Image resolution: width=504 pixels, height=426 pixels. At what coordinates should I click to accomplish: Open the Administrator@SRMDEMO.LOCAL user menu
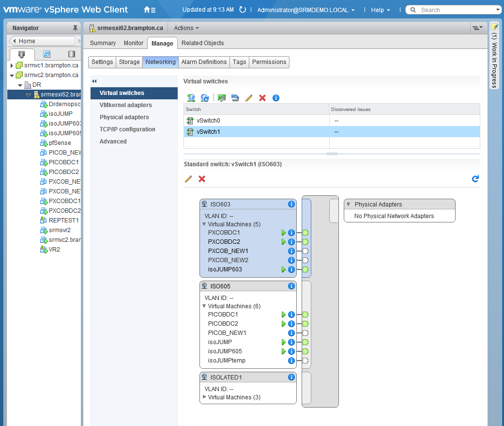[x=306, y=10]
